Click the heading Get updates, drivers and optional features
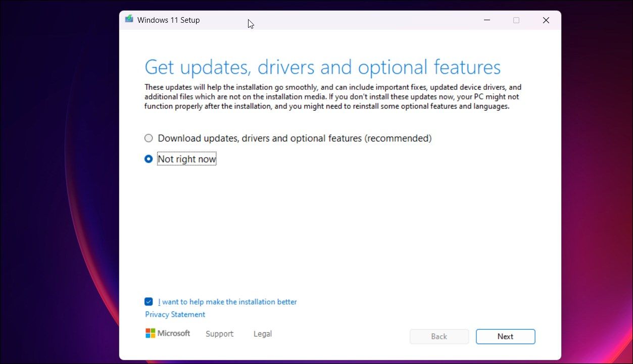This screenshot has width=633, height=364. (x=323, y=67)
